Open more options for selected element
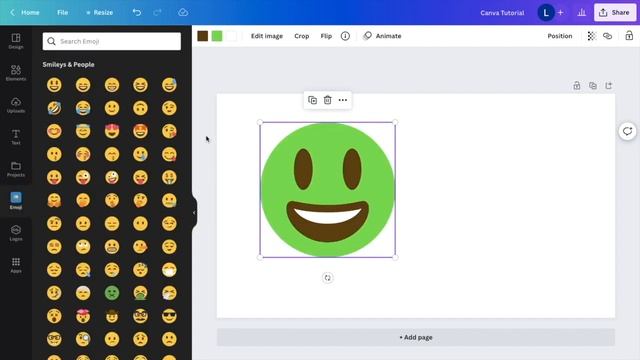 pos(343,100)
